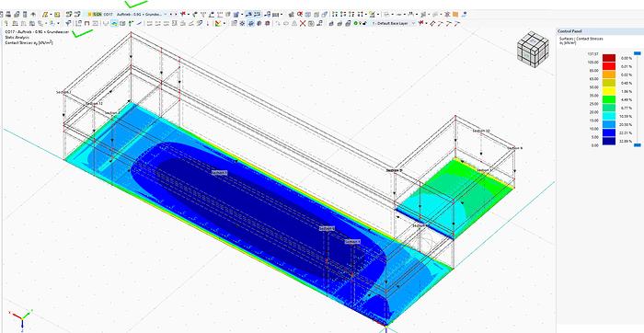Go to the previous load case arrow
The image size is (644, 333).
point(171,15)
